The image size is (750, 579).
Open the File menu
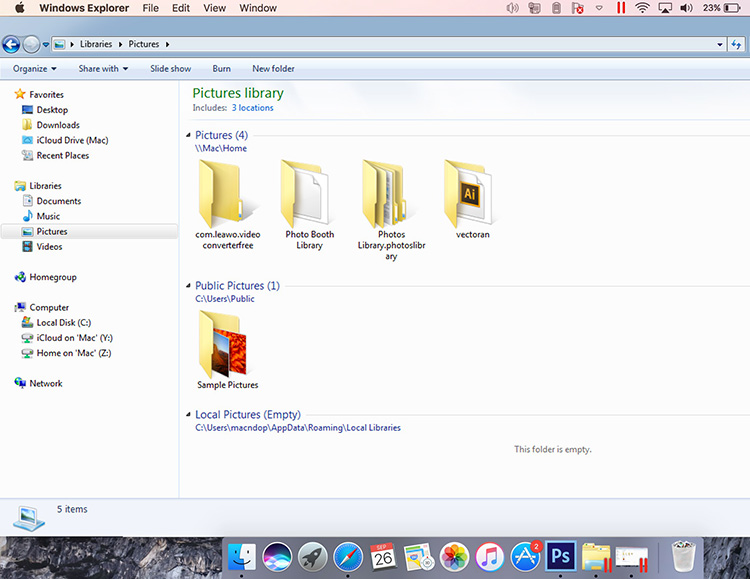click(150, 8)
